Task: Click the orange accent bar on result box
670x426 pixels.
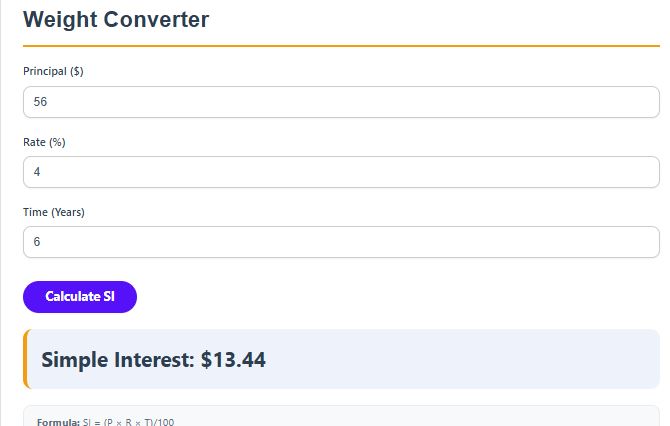Action: 25,359
